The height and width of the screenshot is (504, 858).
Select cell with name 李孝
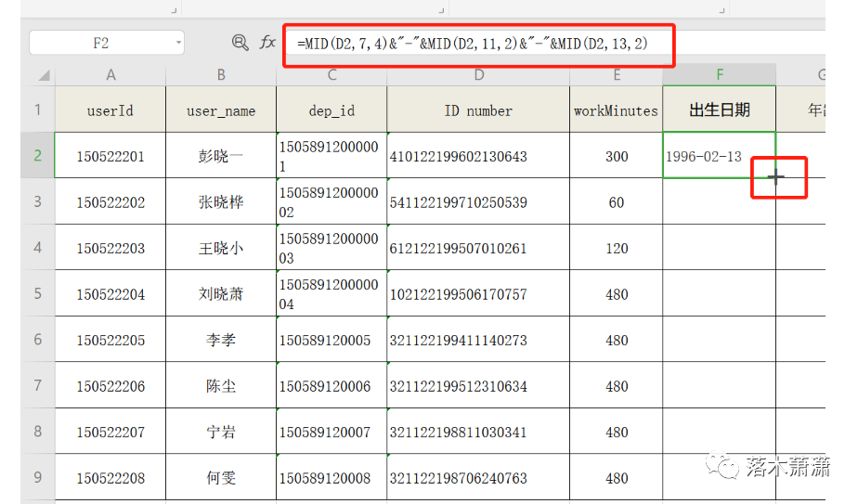tap(221, 340)
